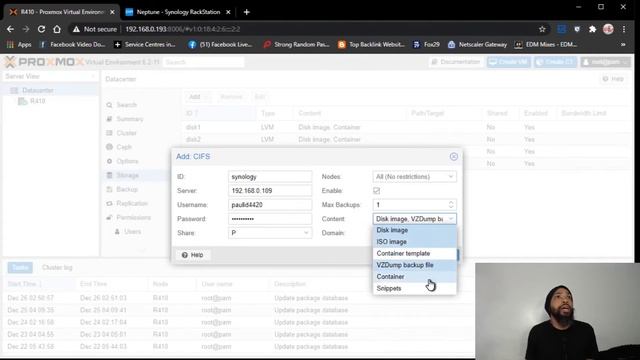The image size is (640, 360).
Task: Open Top Backlink Websit... bookmark
Action: coord(371,44)
